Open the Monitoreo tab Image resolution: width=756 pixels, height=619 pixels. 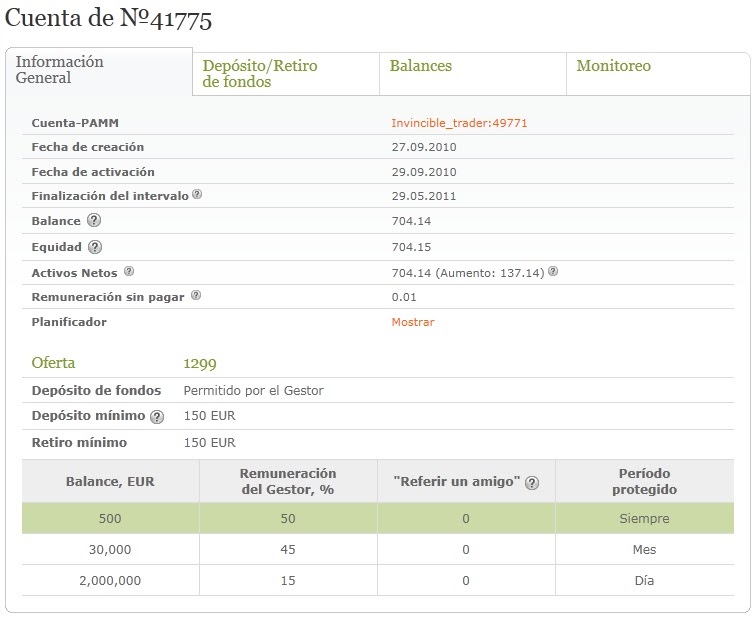point(659,74)
